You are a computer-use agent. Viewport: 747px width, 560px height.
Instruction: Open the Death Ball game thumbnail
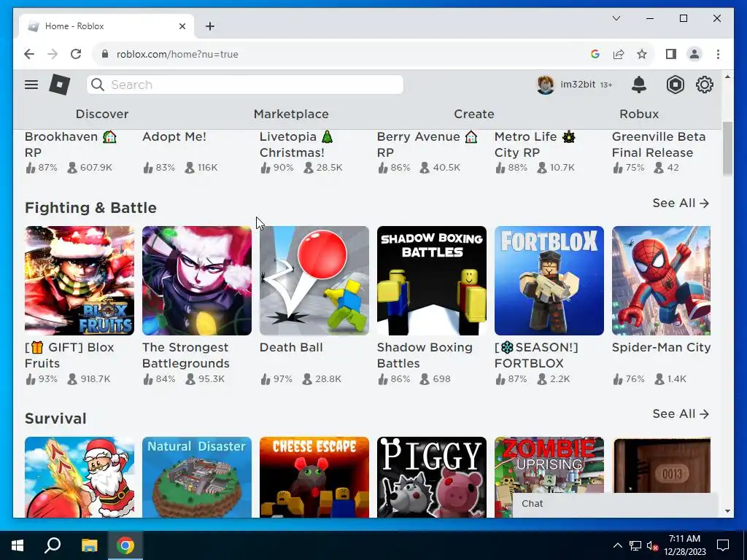pos(314,281)
